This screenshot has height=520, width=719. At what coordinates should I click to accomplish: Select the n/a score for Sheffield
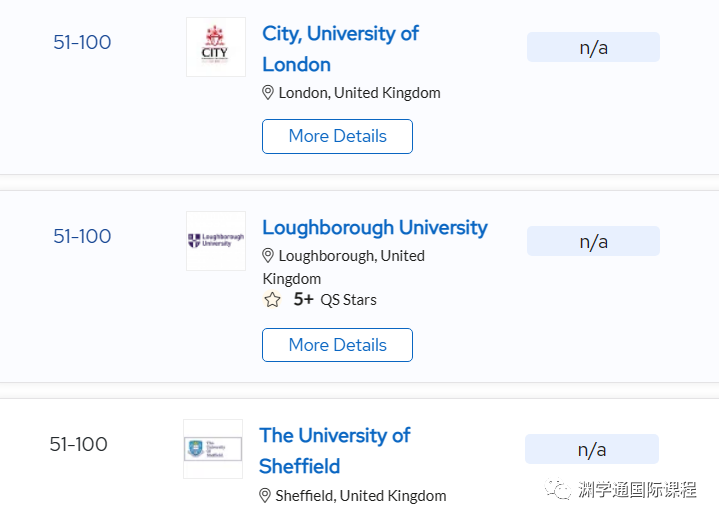point(592,449)
